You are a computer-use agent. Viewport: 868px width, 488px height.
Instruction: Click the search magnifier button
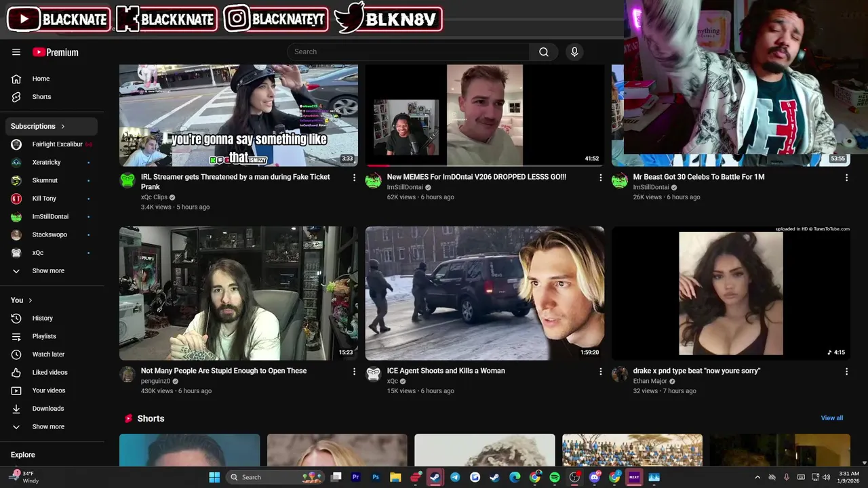[544, 52]
